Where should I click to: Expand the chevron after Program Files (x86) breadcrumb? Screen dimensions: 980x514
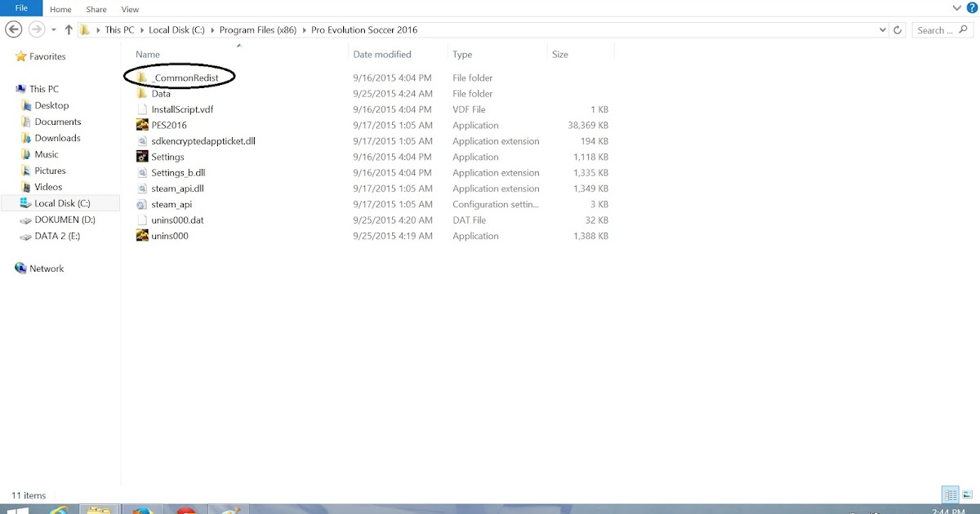coord(305,30)
